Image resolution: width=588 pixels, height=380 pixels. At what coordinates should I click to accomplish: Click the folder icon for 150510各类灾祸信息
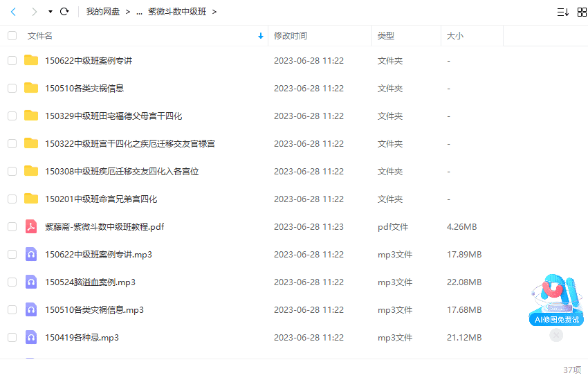[31, 88]
